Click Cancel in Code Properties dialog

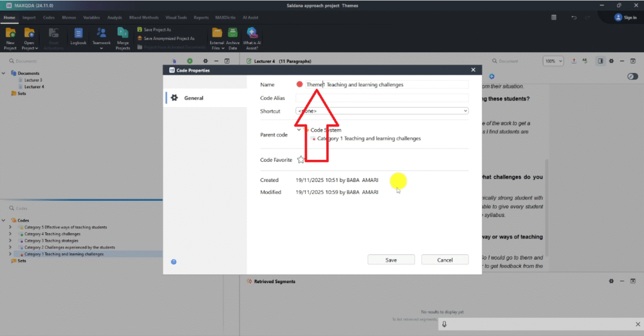point(445,260)
